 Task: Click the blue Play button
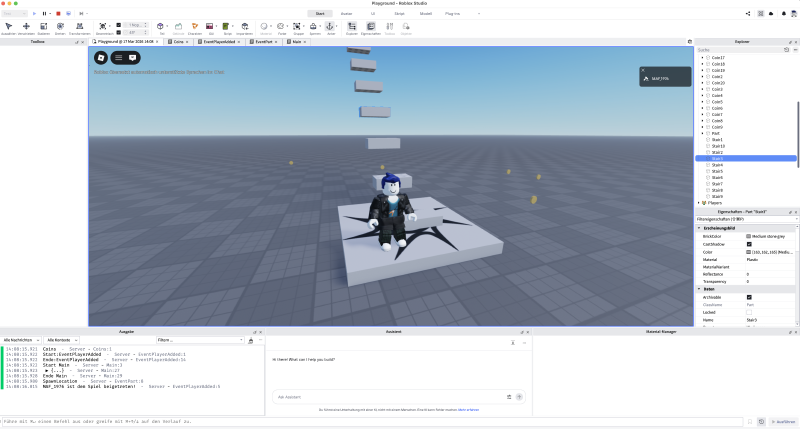click(x=34, y=14)
